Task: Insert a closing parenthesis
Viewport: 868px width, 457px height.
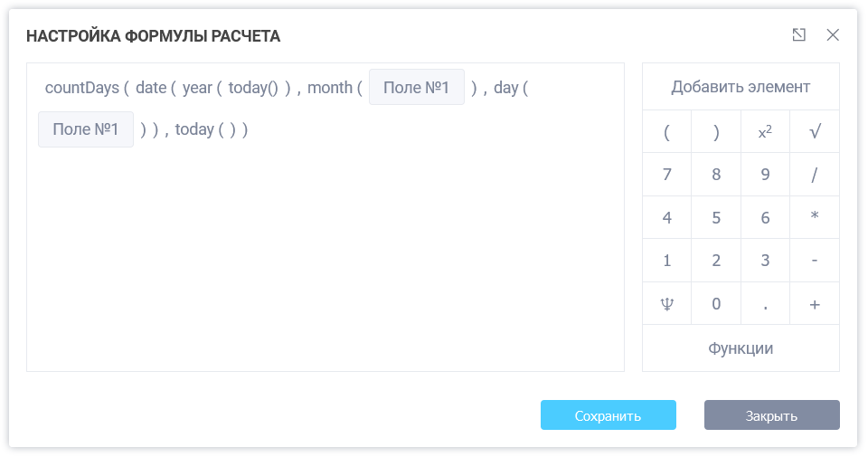Action: click(716, 132)
